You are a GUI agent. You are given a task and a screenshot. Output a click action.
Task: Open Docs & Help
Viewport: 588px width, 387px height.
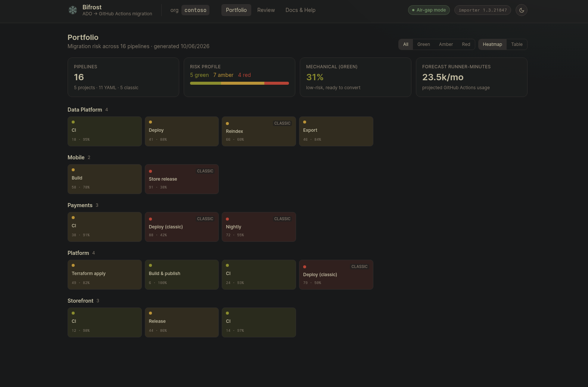tap(301, 10)
